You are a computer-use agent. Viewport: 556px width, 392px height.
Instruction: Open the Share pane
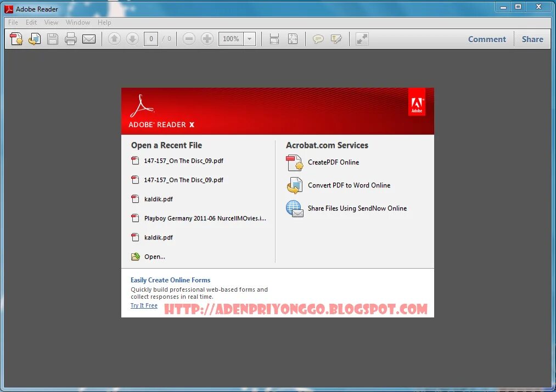coord(532,39)
